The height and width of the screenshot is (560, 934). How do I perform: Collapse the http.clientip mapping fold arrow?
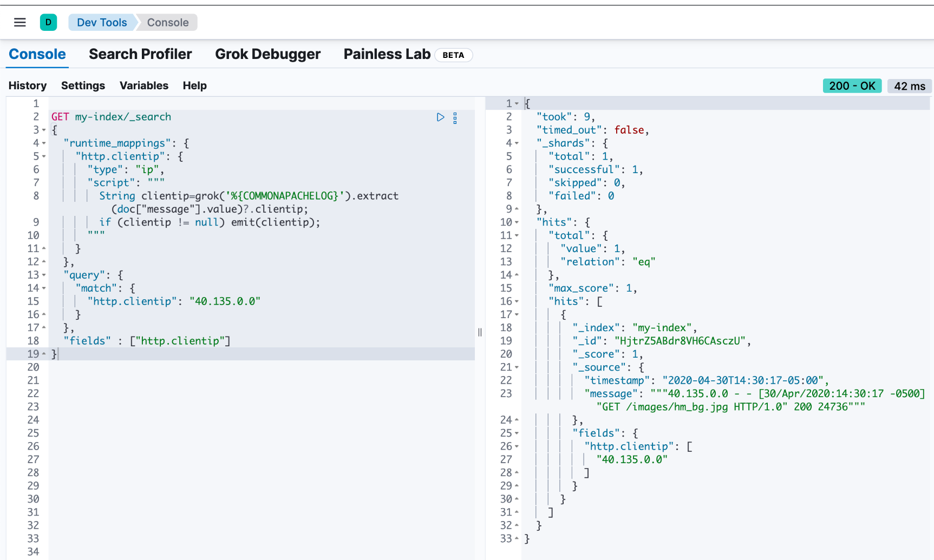(x=44, y=157)
